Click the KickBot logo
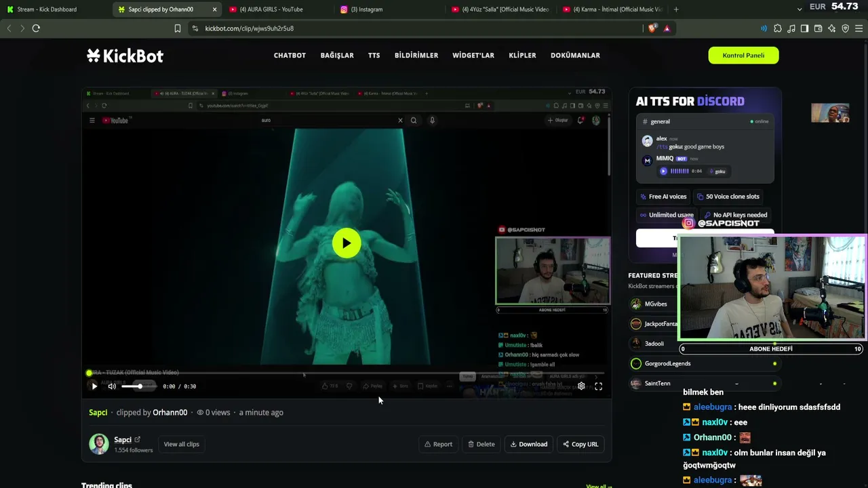Image resolution: width=868 pixels, height=488 pixels. 125,56
